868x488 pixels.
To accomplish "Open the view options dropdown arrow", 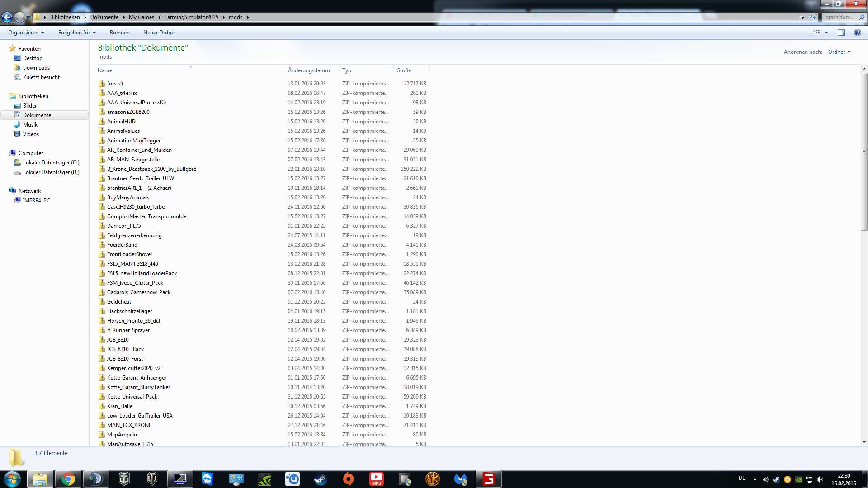I will click(826, 33).
